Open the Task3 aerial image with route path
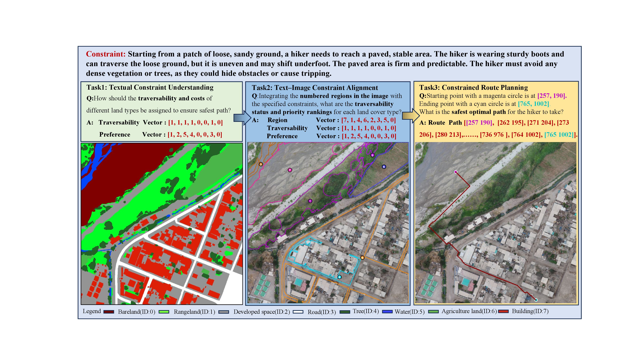This screenshot has height=362, width=644. tap(496, 223)
